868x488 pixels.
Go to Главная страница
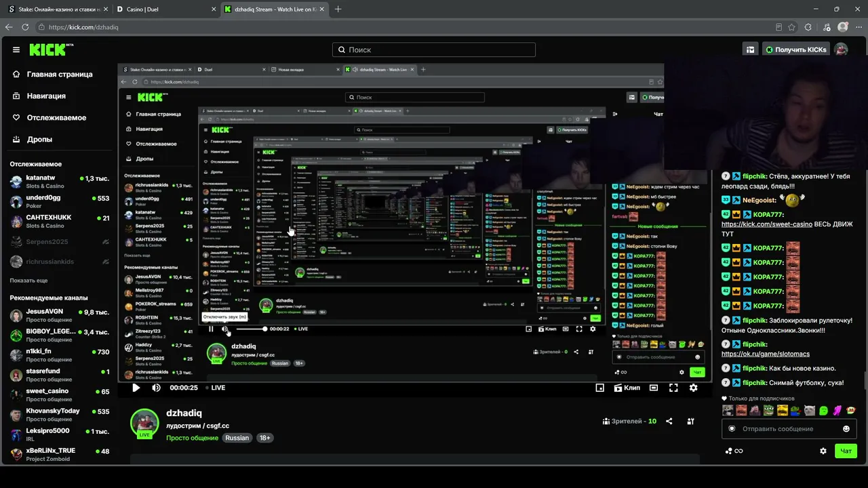click(53, 74)
